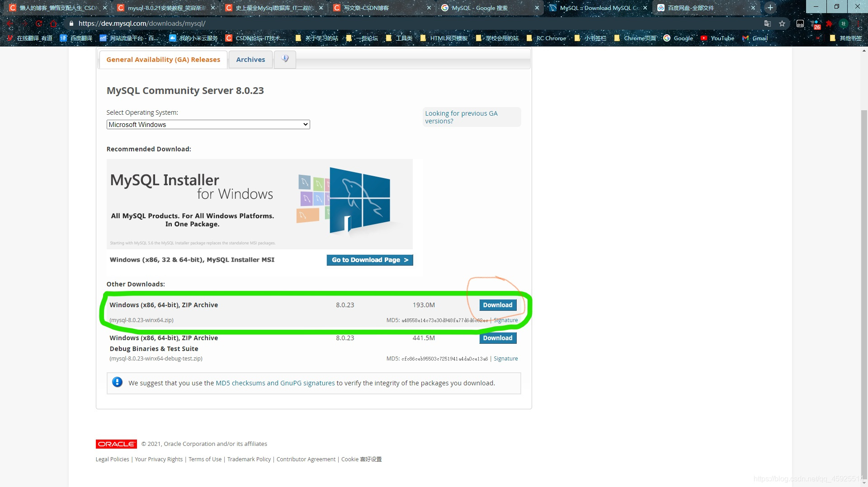Click Go to Download Page button
Image resolution: width=868 pixels, height=487 pixels.
point(369,260)
